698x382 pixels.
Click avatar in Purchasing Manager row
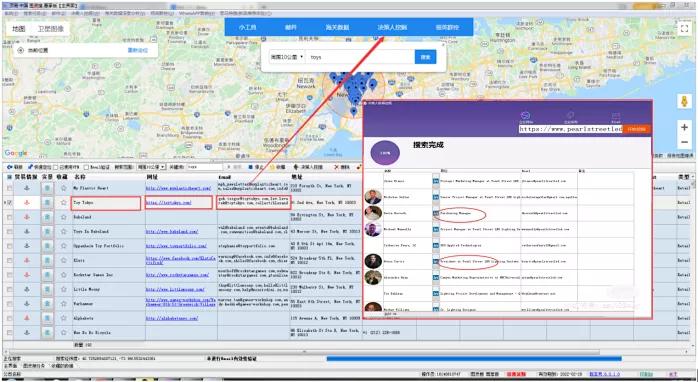pyautogui.click(x=373, y=213)
